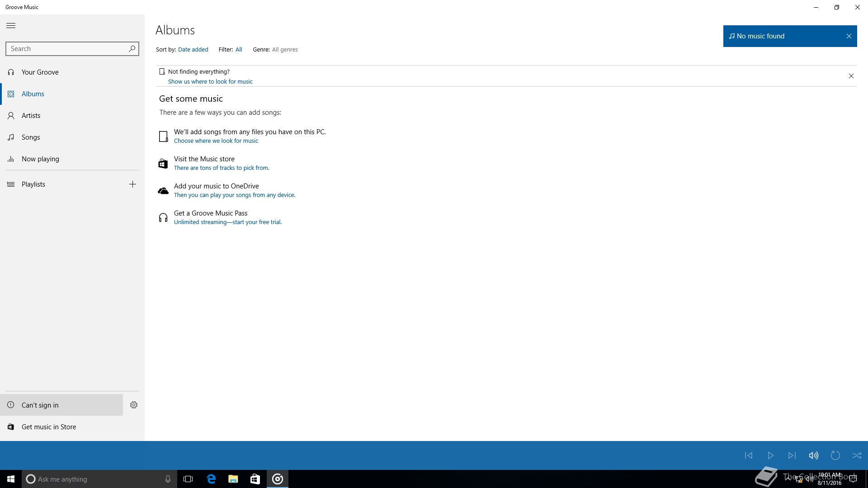The width and height of the screenshot is (868, 488).
Task: Click Groove Music taskbar icon
Action: (x=278, y=479)
